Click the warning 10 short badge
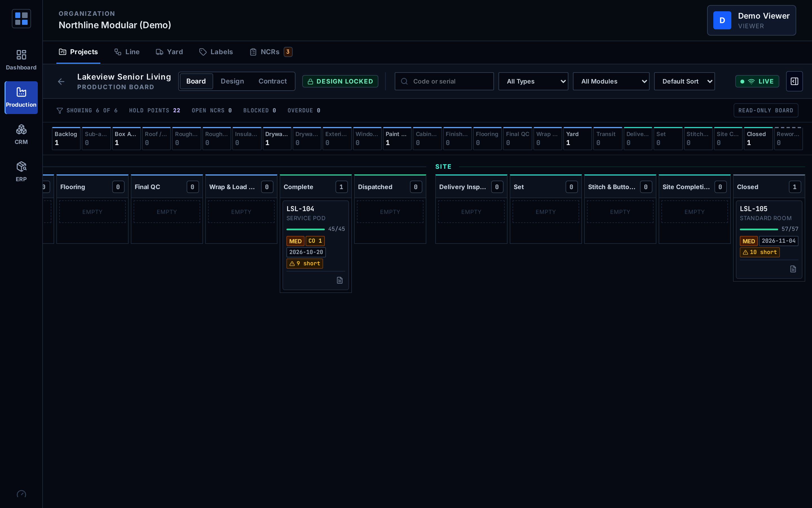812x508 pixels. pos(759,252)
